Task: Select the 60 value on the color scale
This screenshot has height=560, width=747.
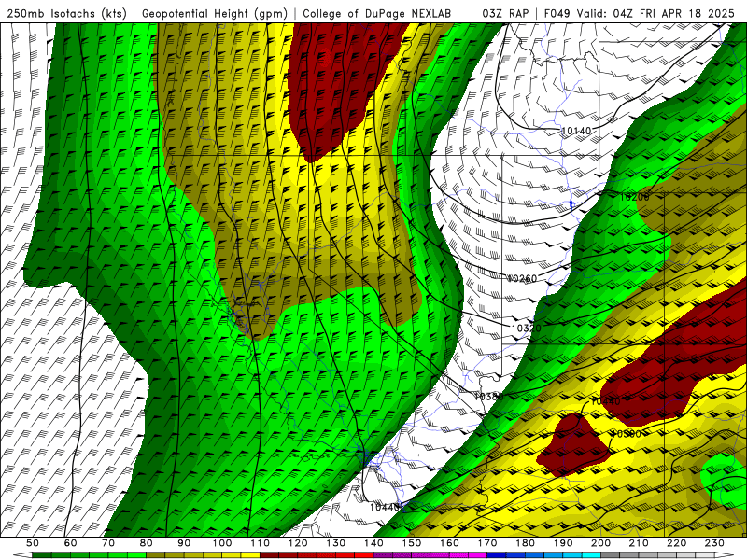Action: click(70, 543)
